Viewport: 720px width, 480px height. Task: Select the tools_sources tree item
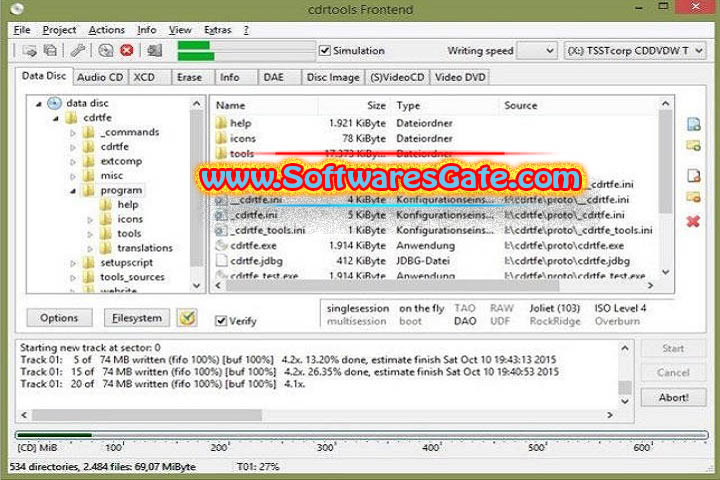132,277
